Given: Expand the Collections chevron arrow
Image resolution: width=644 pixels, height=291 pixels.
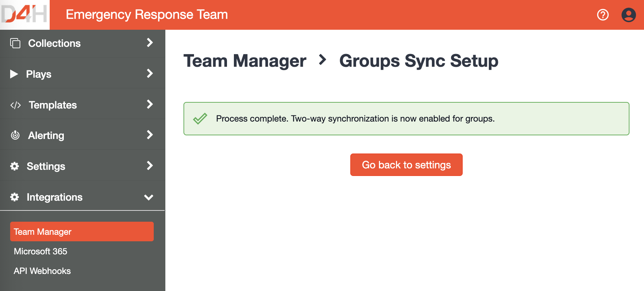Looking at the screenshot, I should (x=149, y=43).
